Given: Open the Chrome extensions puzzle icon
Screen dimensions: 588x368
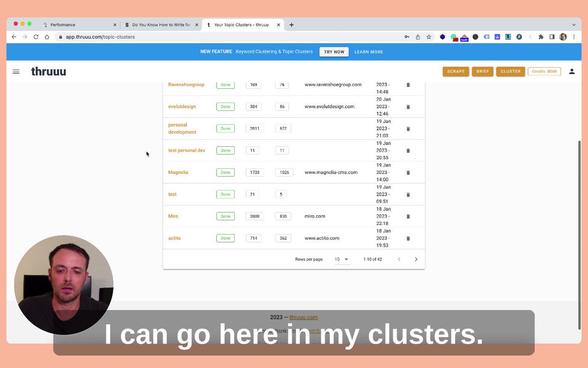Looking at the screenshot, I should [541, 37].
